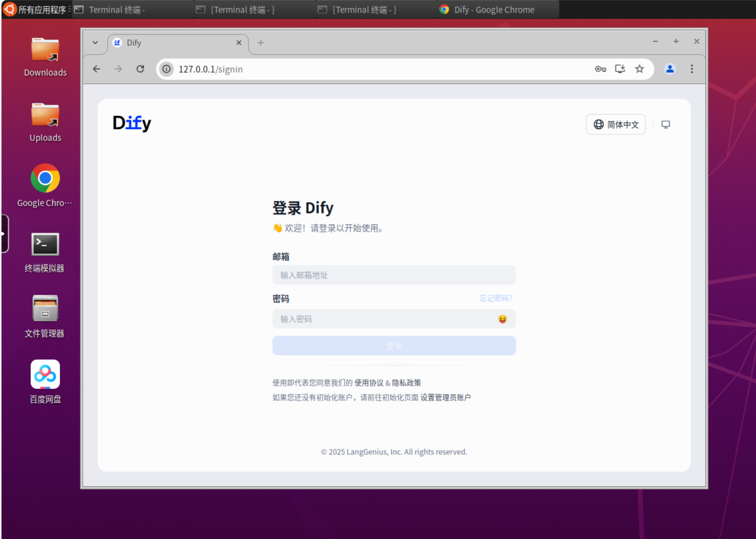
Task: Follow the 设置管理员账户 link
Action: click(x=445, y=397)
